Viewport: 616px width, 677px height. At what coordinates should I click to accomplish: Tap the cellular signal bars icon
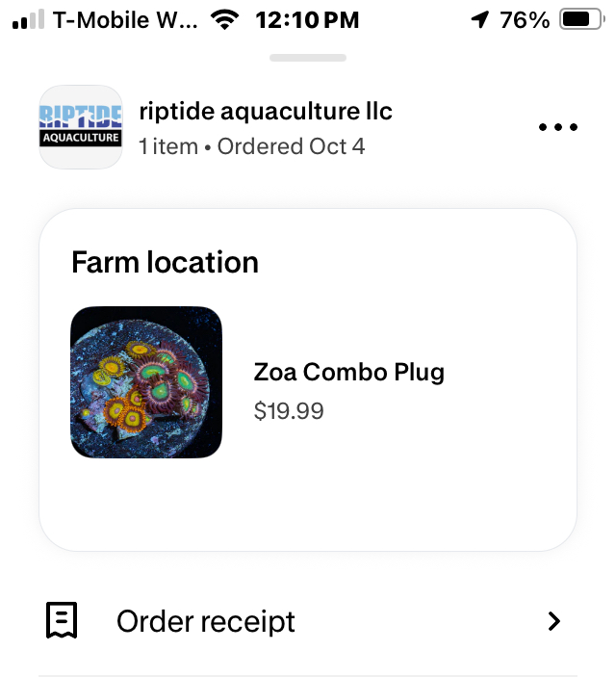(x=29, y=19)
